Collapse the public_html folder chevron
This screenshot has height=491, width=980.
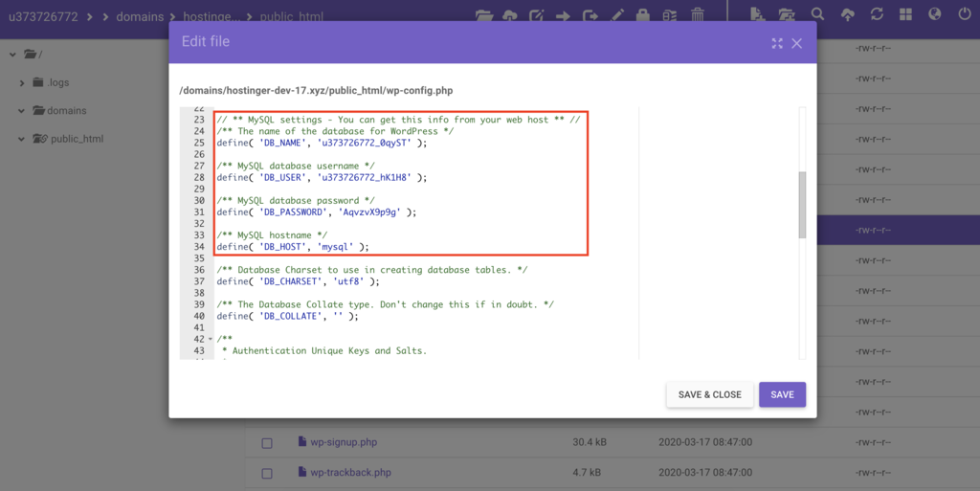[x=21, y=139]
